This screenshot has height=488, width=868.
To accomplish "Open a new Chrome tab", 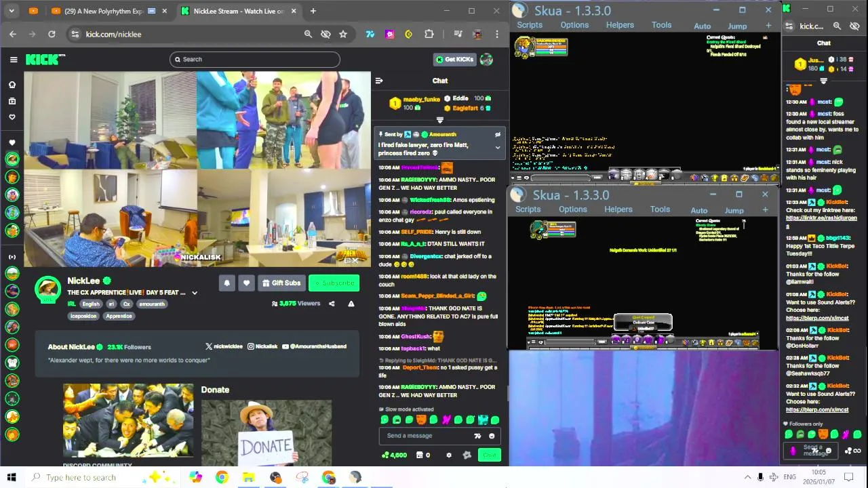I will [x=313, y=11].
